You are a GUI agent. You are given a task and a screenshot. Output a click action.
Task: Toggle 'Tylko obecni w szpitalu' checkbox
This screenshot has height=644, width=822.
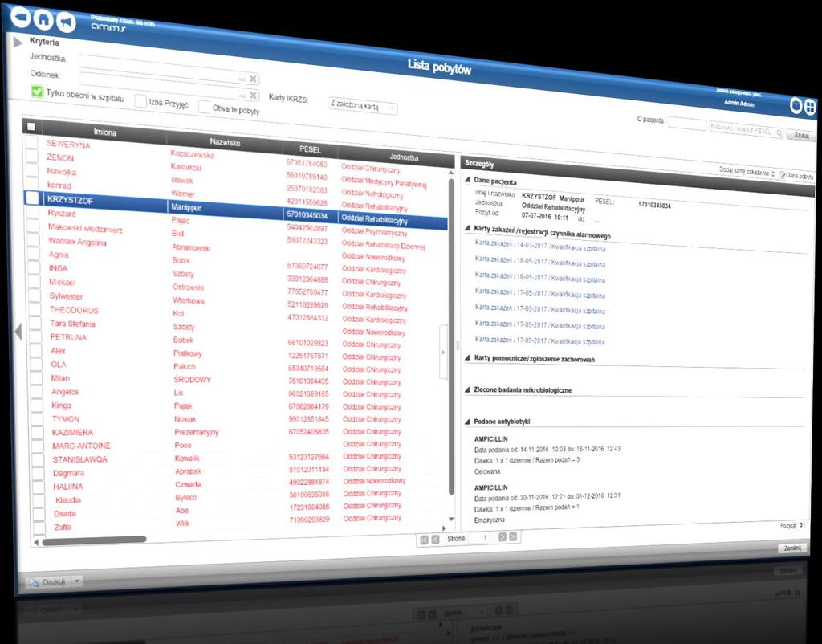click(37, 92)
